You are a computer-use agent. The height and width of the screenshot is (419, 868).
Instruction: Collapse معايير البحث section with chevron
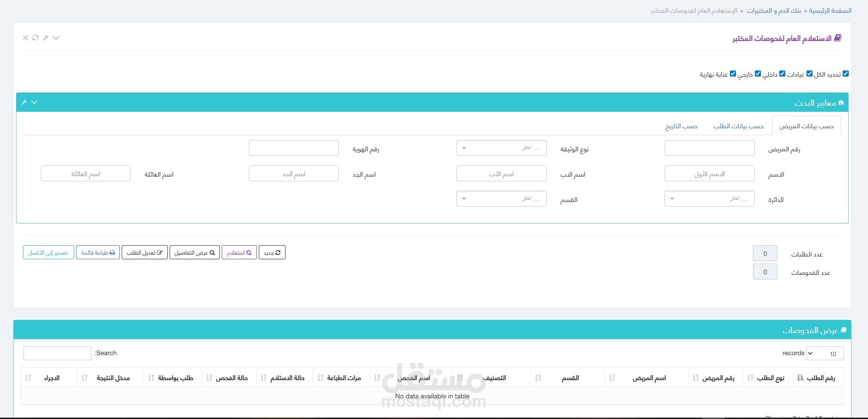tap(34, 102)
